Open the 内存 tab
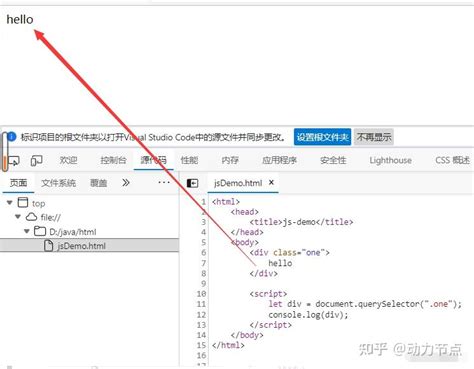Image resolution: width=474 pixels, height=369 pixels. coord(230,160)
